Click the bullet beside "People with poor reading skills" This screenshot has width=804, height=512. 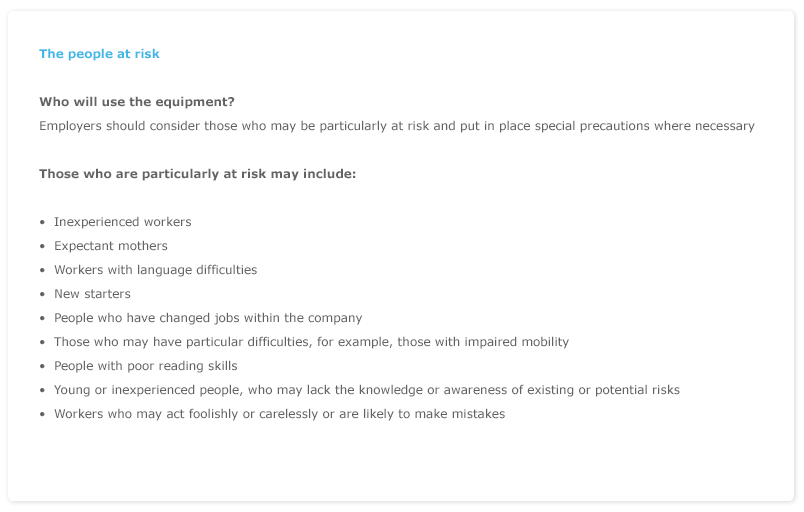42,367
